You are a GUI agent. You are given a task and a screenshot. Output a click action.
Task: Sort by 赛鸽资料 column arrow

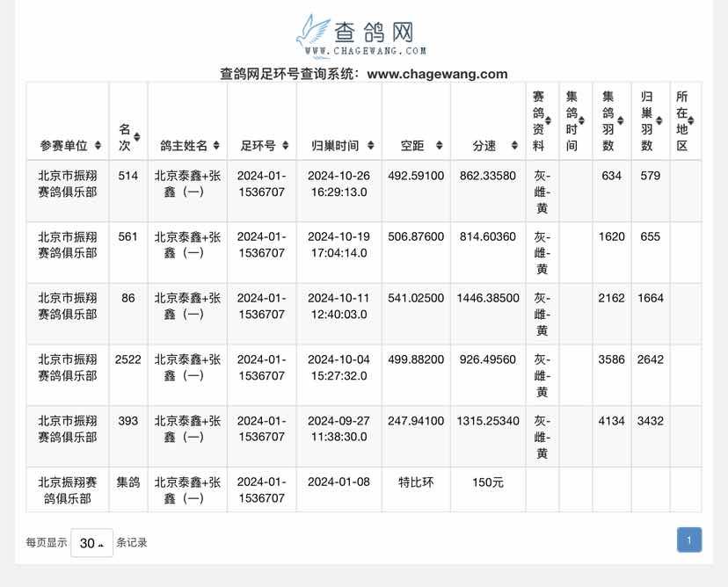pyautogui.click(x=549, y=121)
